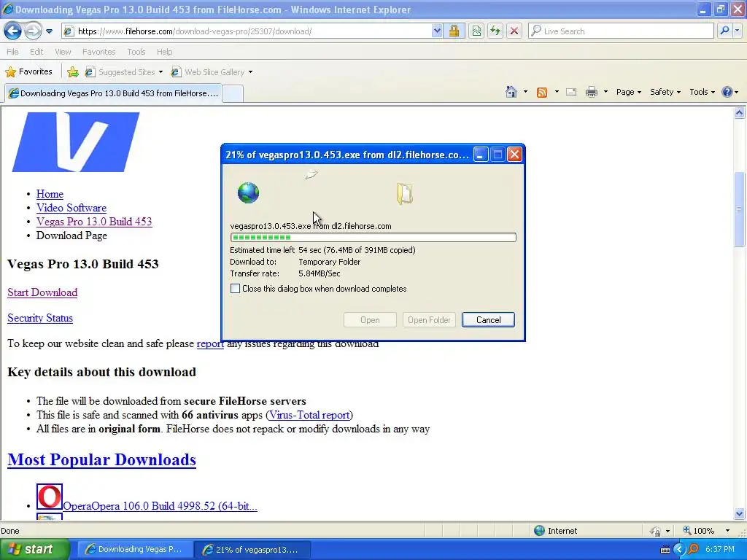The width and height of the screenshot is (747, 560).
Task: Click the browser Back arrow button
Action: click(x=12, y=31)
